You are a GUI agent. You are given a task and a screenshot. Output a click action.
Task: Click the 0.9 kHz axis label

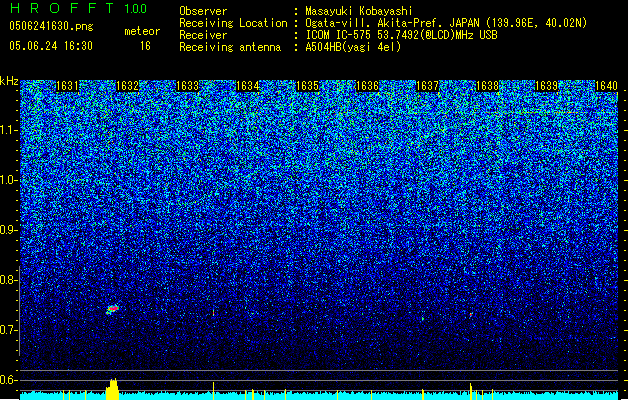point(9,230)
